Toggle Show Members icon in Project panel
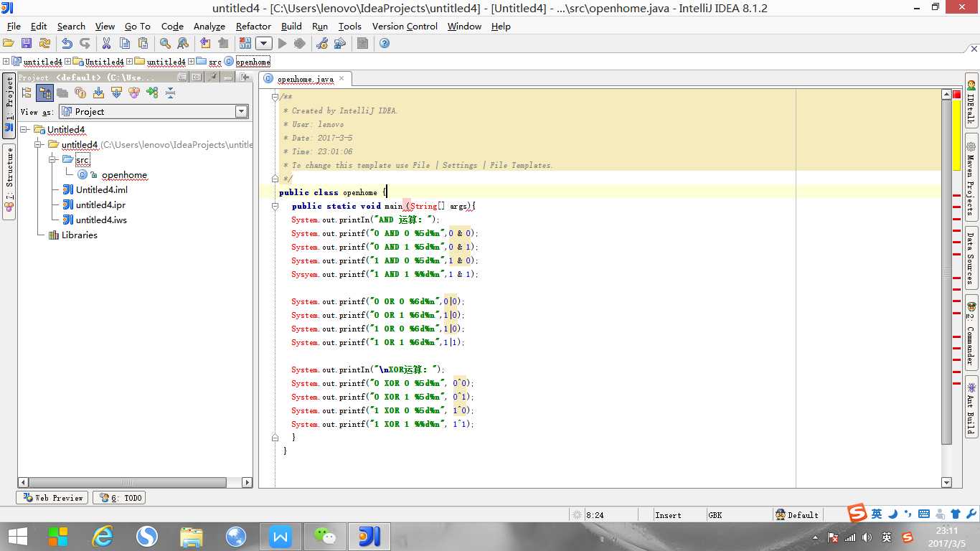The width and height of the screenshot is (980, 551). click(x=80, y=93)
